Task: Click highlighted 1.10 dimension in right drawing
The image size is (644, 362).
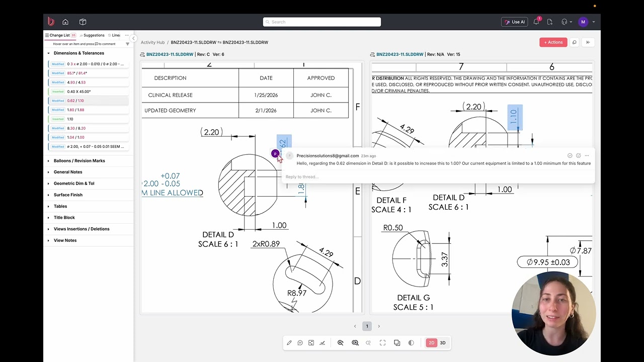Action: click(x=515, y=117)
